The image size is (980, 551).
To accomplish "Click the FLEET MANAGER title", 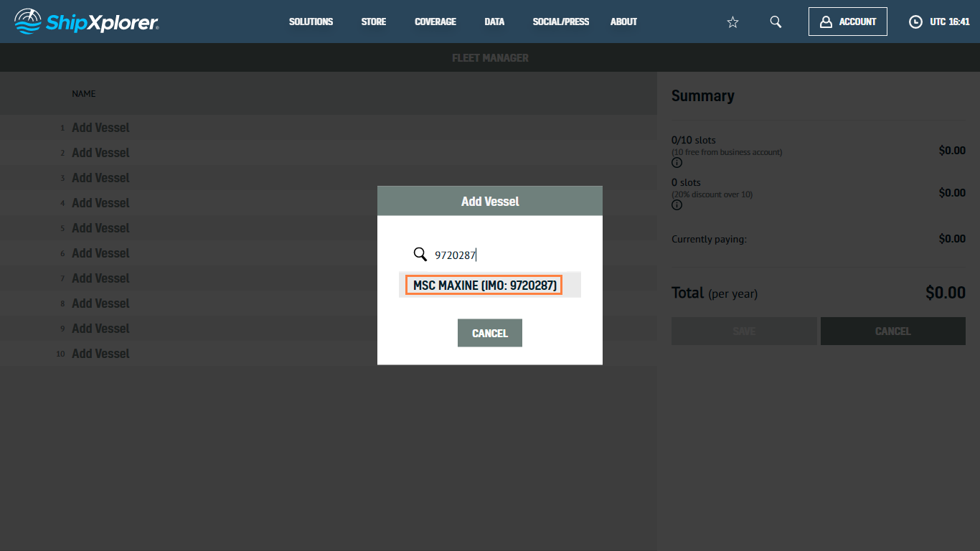I will click(x=490, y=58).
